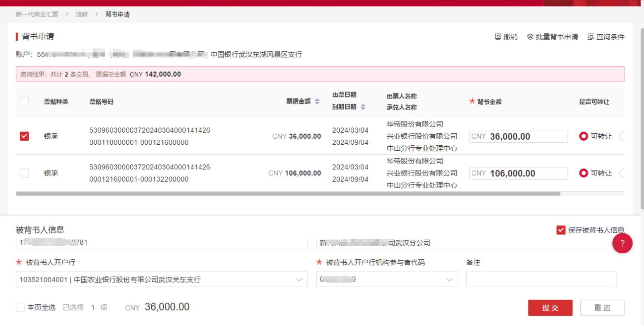Image resolution: width=644 pixels, height=326 pixels.
Task: Submit the form with 提交 button
Action: [550, 307]
